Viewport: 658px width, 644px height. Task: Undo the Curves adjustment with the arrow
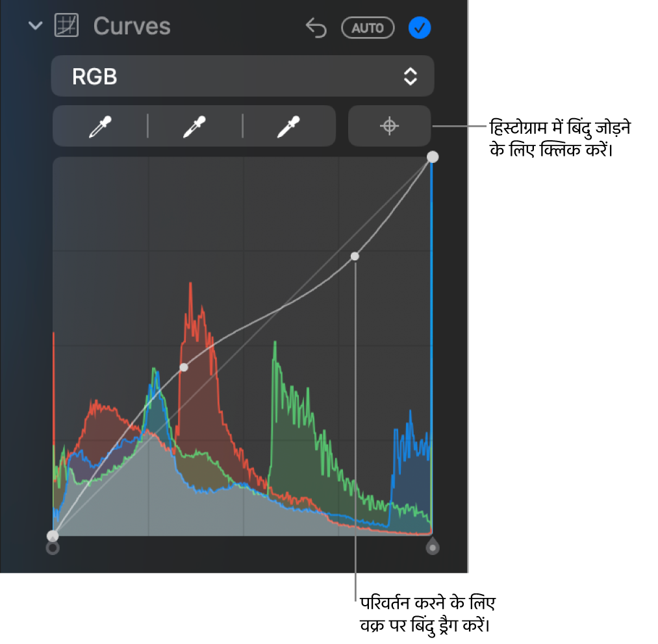pyautogui.click(x=316, y=28)
